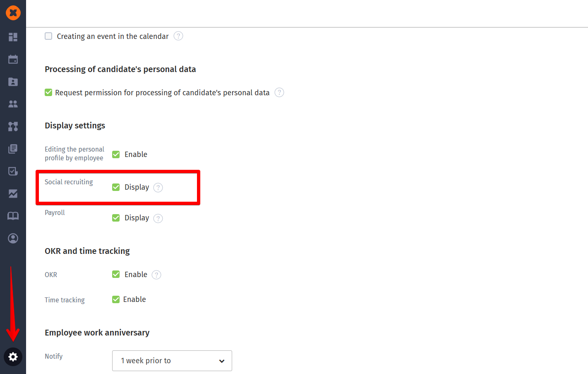Open the dashboard icon in sidebar
The height and width of the screenshot is (374, 588).
[x=13, y=37]
